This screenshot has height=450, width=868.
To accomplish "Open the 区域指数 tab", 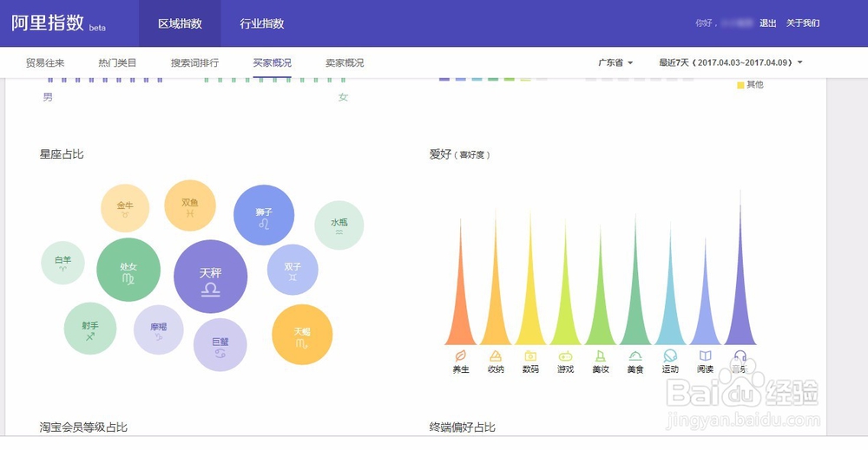I will coord(180,23).
